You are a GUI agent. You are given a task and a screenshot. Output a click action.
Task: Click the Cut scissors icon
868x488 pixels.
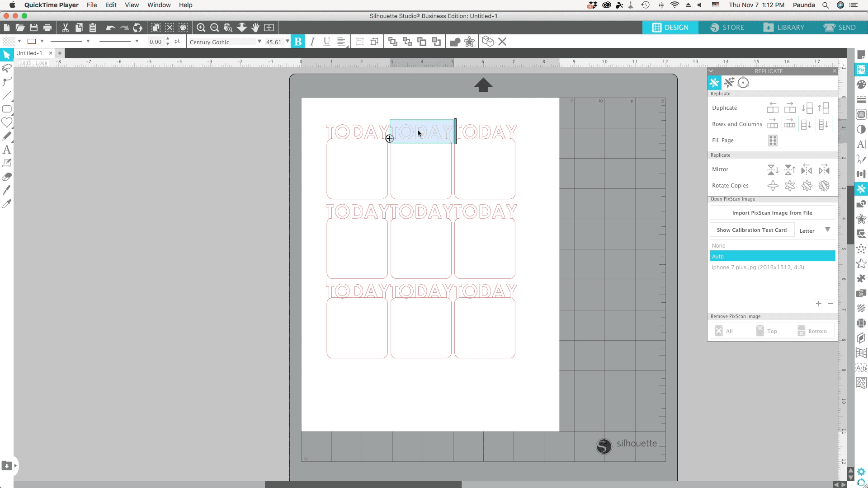point(66,28)
